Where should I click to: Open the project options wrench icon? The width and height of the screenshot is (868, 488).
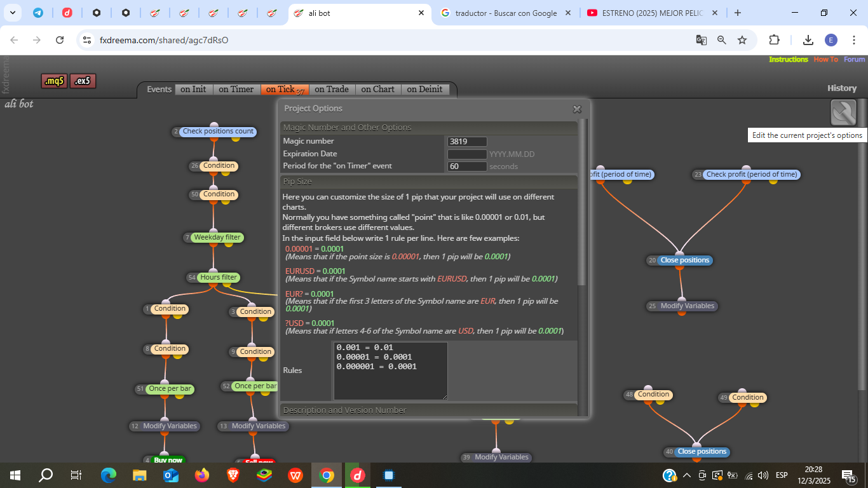[843, 113]
